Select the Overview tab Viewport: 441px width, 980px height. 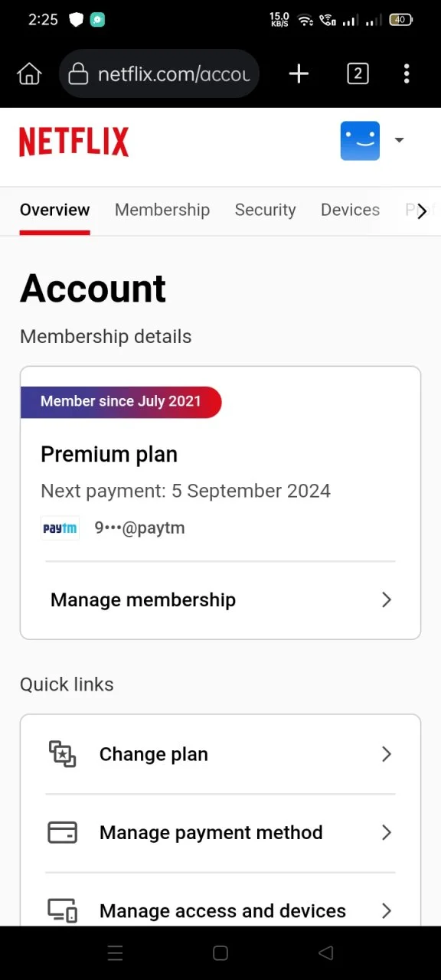(55, 211)
